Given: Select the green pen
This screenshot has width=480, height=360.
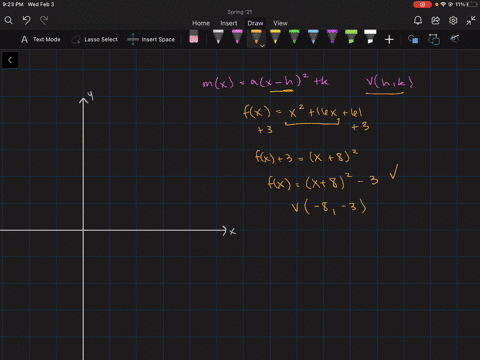Looking at the screenshot, I should (x=294, y=37).
